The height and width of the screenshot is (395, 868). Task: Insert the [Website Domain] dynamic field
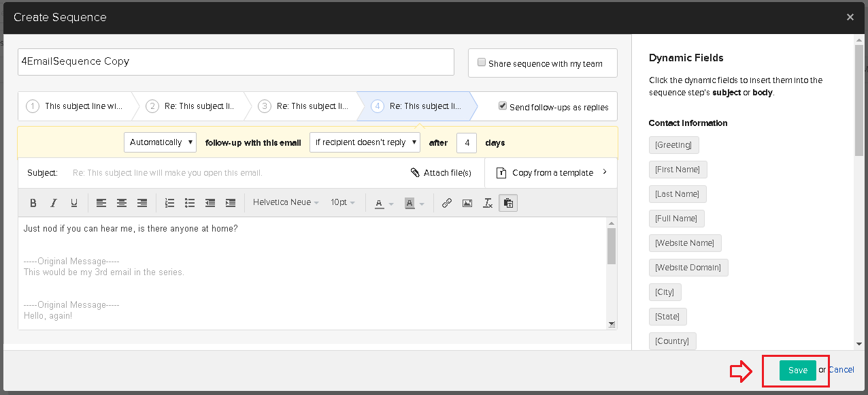click(688, 268)
